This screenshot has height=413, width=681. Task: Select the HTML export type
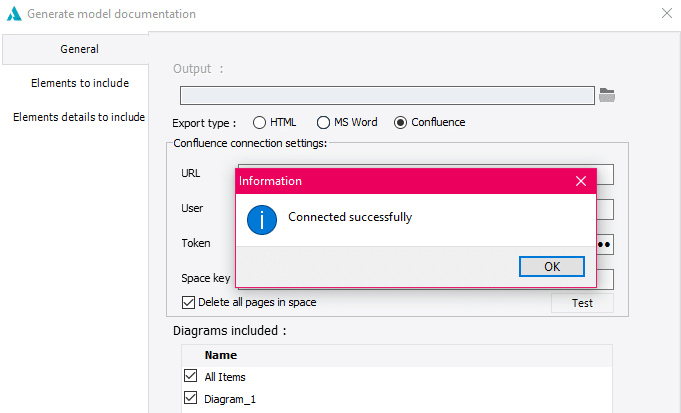259,122
